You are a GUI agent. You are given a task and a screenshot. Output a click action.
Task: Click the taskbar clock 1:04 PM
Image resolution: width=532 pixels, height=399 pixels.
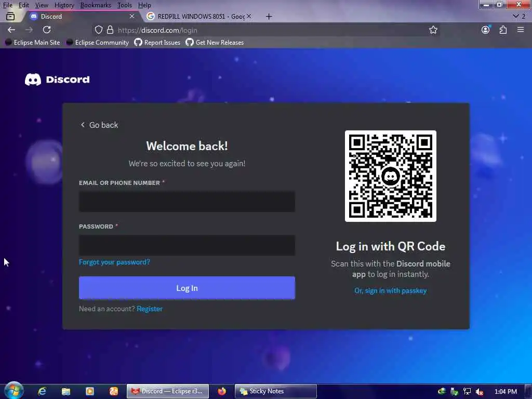click(506, 392)
